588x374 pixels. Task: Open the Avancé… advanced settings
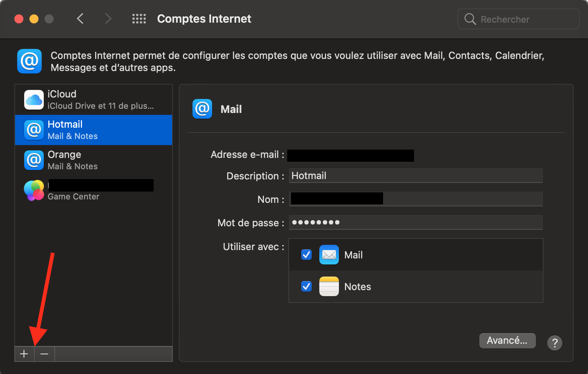(507, 341)
